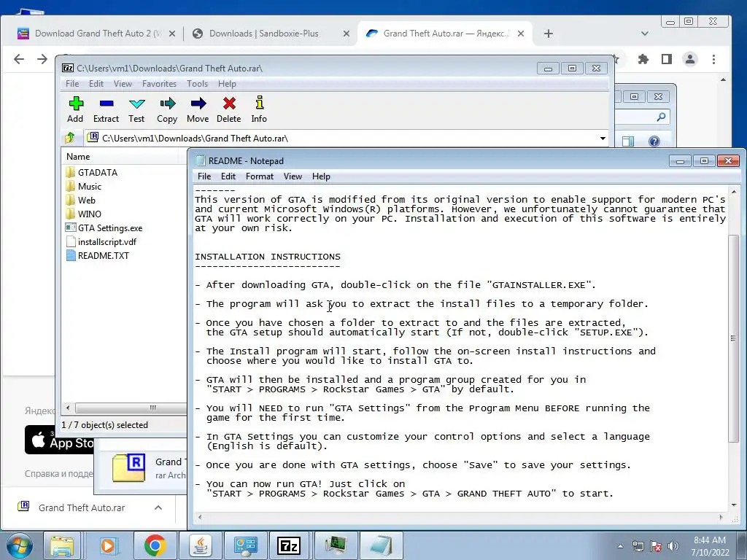This screenshot has width=747, height=560.
Task: Expand options for Grand Theft Auto.rar download
Action: tap(158, 507)
